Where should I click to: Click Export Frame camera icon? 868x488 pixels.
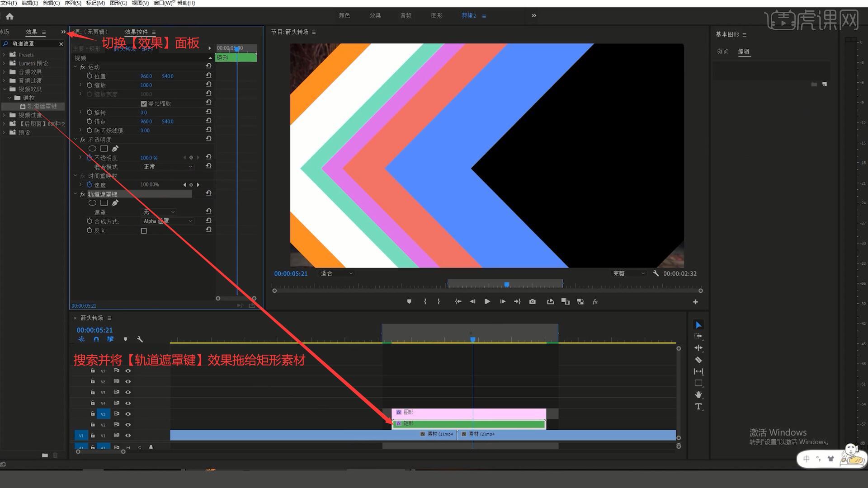[533, 301]
